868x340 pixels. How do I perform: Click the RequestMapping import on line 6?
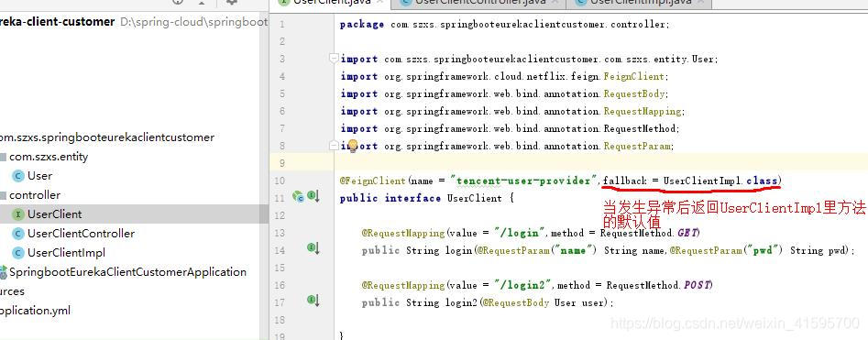(x=512, y=111)
